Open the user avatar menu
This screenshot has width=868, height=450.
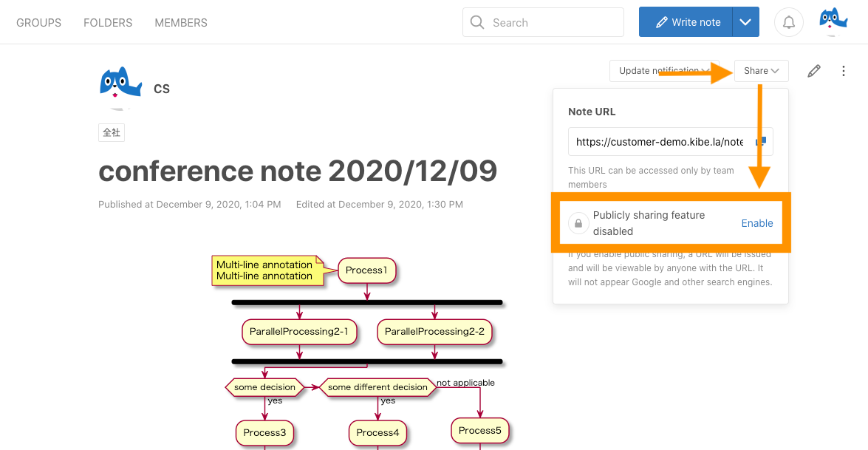point(833,21)
